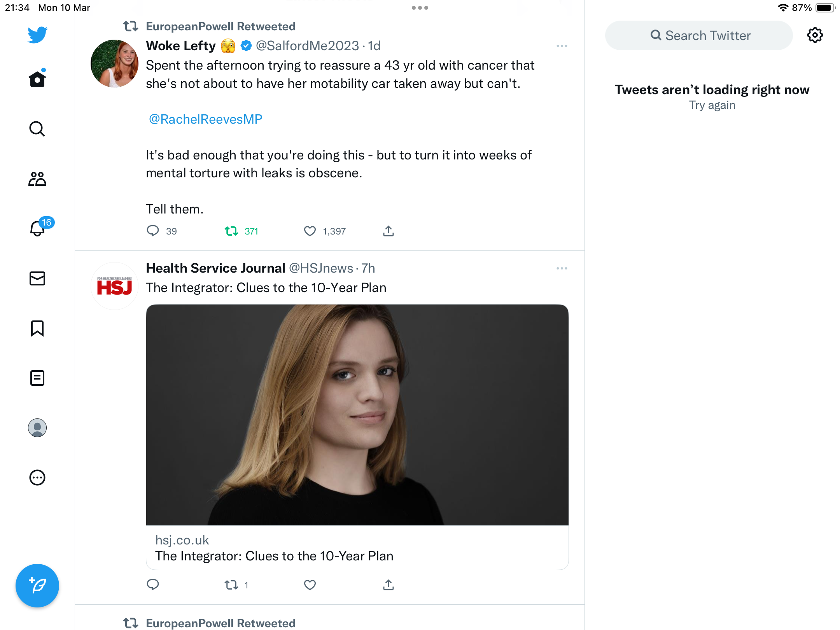This screenshot has width=840, height=630.
Task: Open Messages envelope icon
Action: pyautogui.click(x=37, y=278)
